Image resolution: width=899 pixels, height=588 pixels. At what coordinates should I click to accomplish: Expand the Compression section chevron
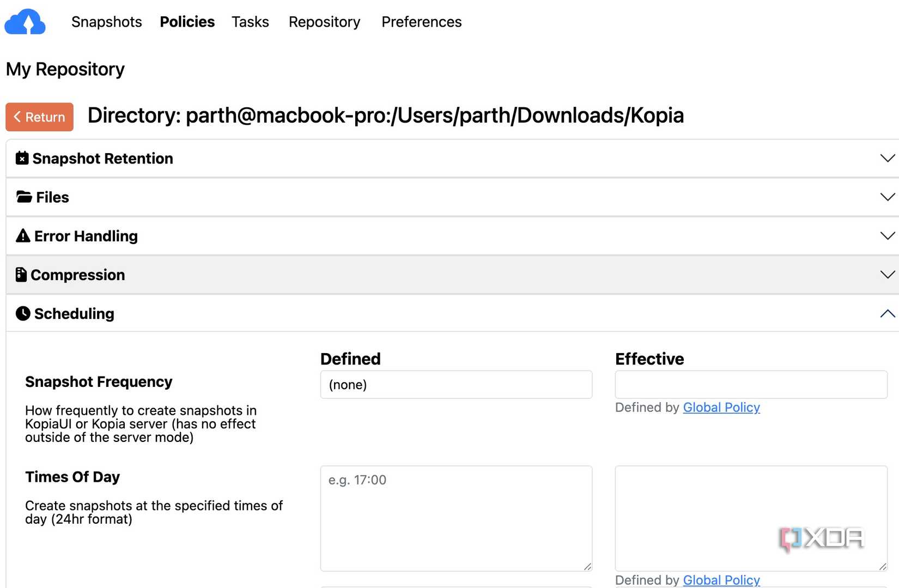(x=888, y=275)
